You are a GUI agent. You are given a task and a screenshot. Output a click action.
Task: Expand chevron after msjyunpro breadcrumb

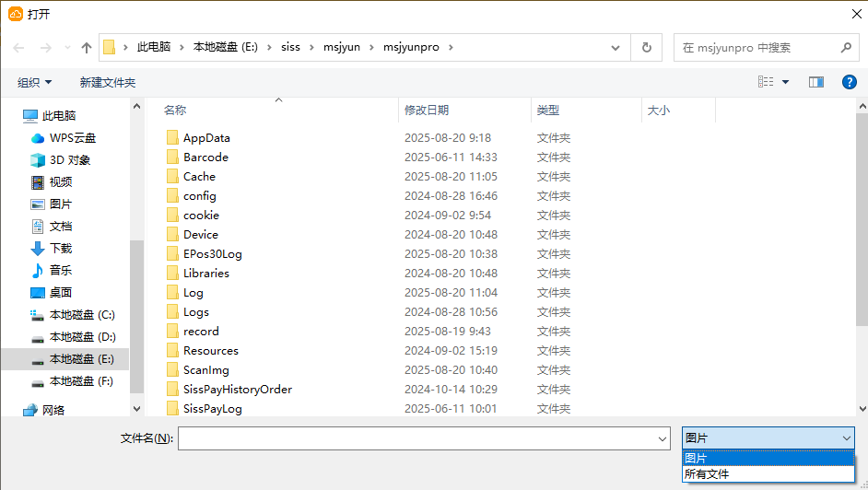pos(451,48)
